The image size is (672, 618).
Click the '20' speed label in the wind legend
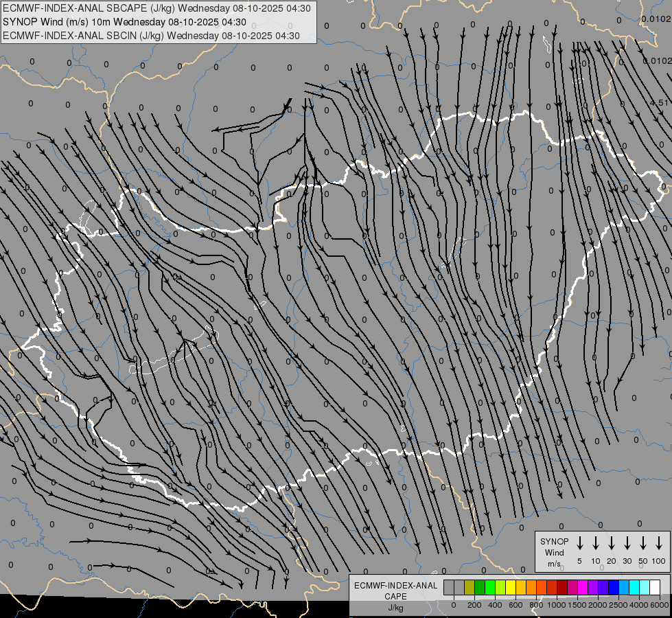tap(611, 561)
